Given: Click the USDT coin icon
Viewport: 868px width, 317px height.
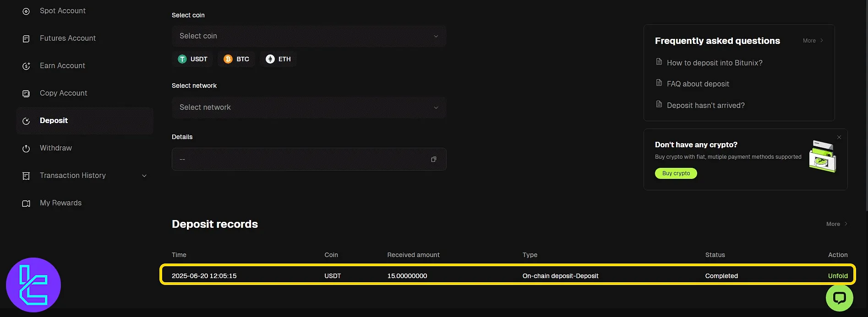Looking at the screenshot, I should 182,59.
